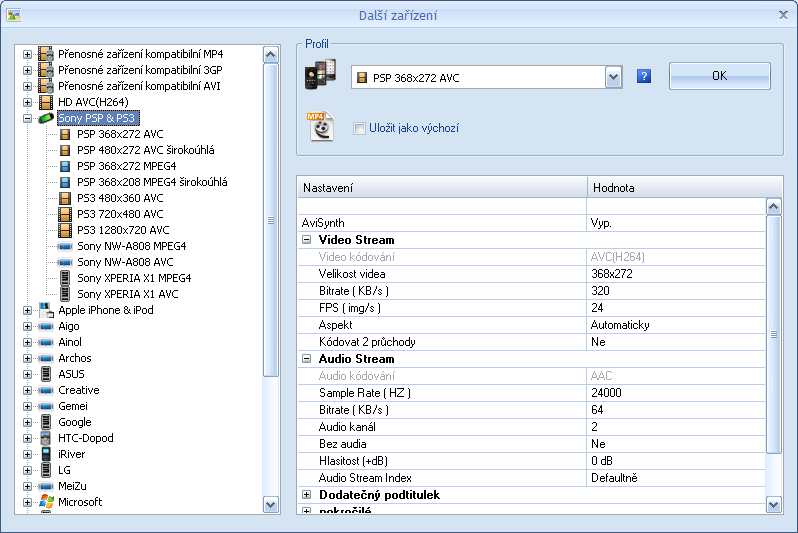Click the mobile phones profile icon
The height and width of the screenshot is (533, 798).
pyautogui.click(x=320, y=74)
